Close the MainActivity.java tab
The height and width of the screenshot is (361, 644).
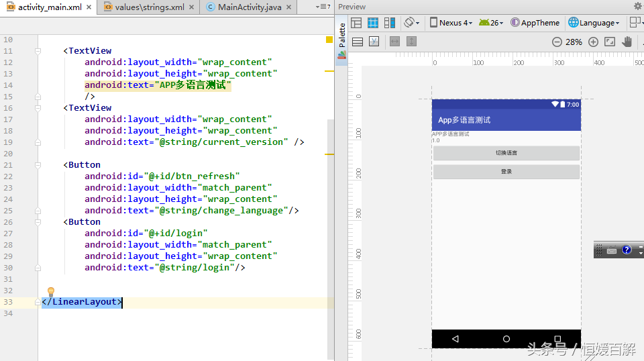(x=288, y=7)
